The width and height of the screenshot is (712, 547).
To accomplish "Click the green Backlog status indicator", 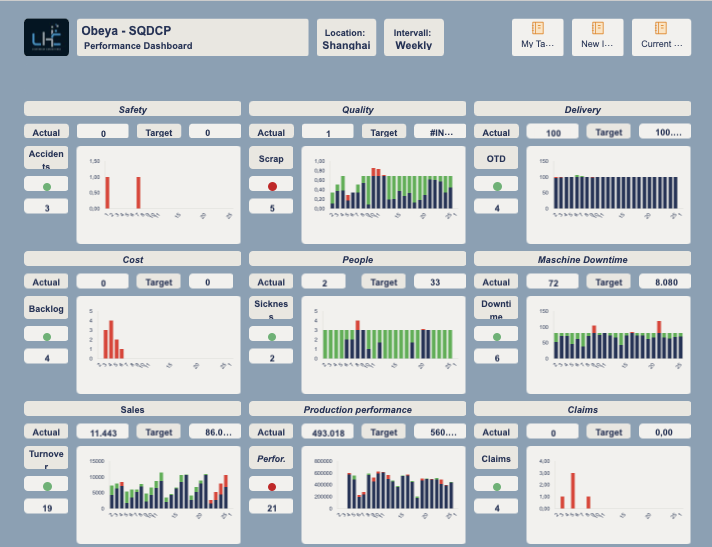I will click(x=46, y=336).
